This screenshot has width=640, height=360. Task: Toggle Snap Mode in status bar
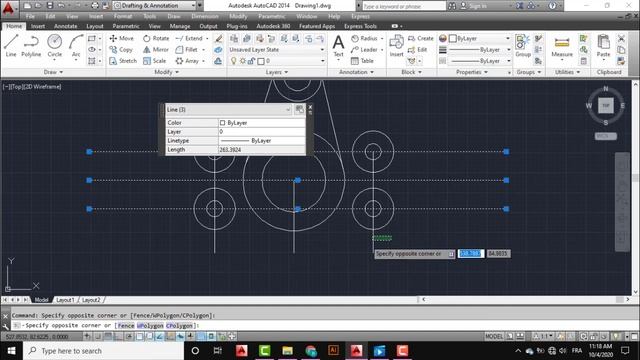point(98,336)
